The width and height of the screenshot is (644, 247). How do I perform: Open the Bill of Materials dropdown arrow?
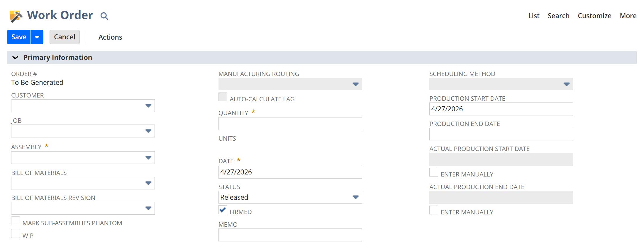[x=148, y=183]
